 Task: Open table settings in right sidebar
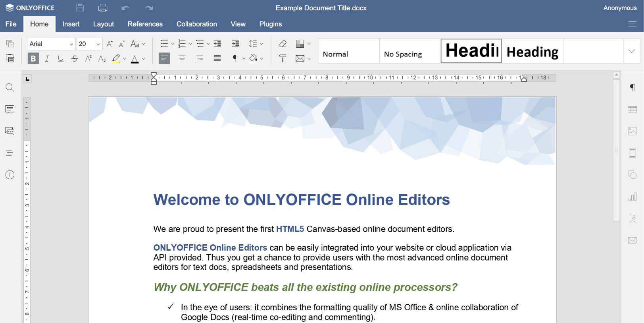pyautogui.click(x=632, y=109)
